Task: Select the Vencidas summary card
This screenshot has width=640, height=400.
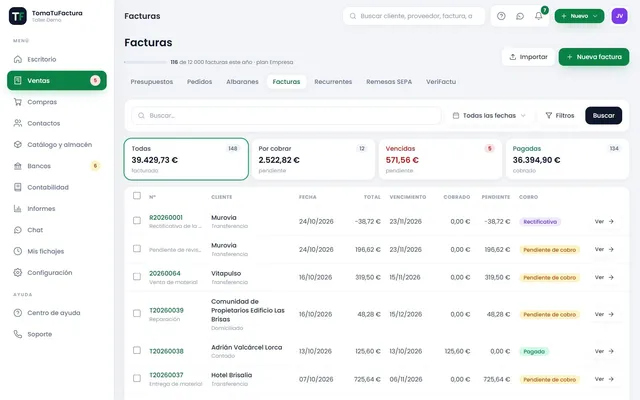Action: pyautogui.click(x=440, y=159)
